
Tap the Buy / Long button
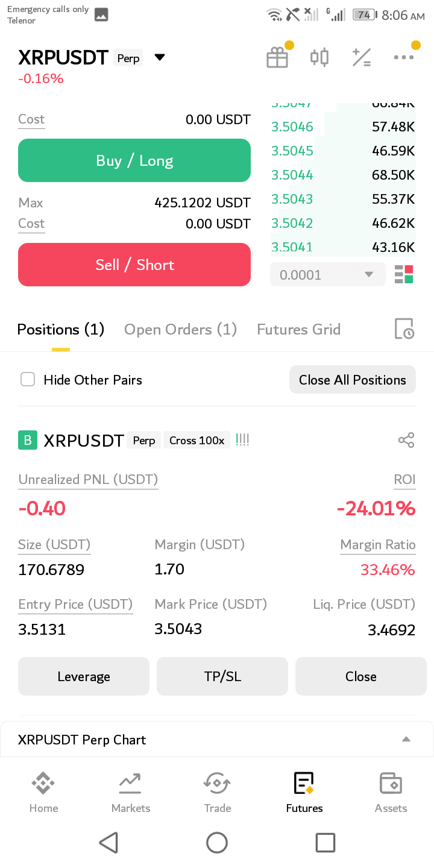(134, 160)
